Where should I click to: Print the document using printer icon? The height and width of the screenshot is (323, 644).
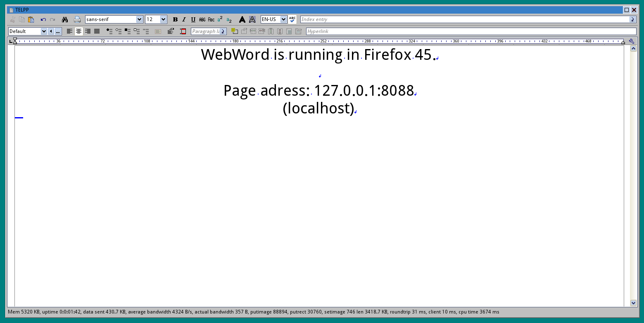click(77, 19)
